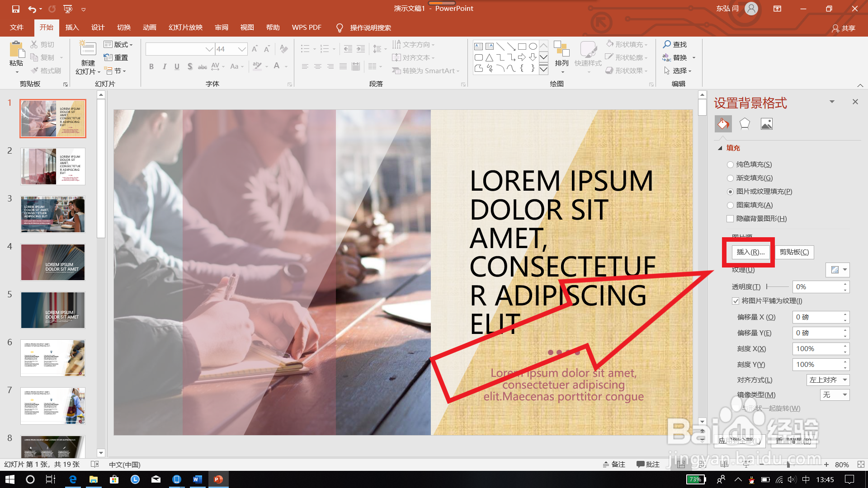Open the Effects pentagon icon tab

click(745, 124)
